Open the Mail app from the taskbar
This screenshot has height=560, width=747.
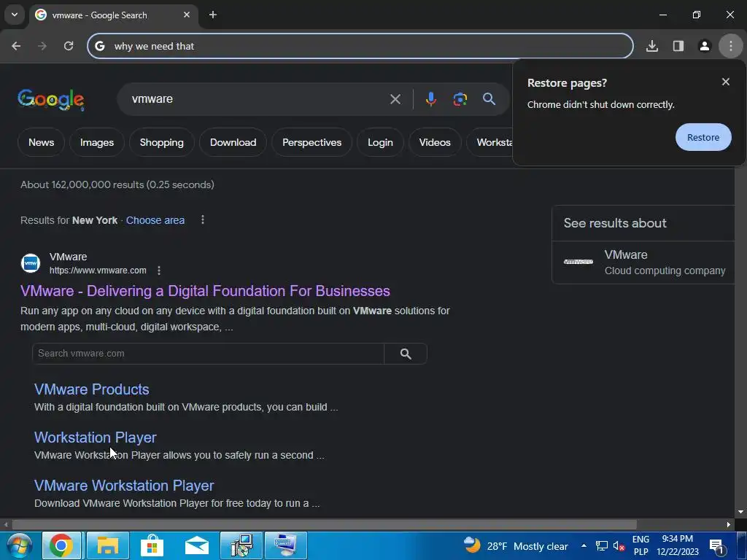click(x=196, y=545)
